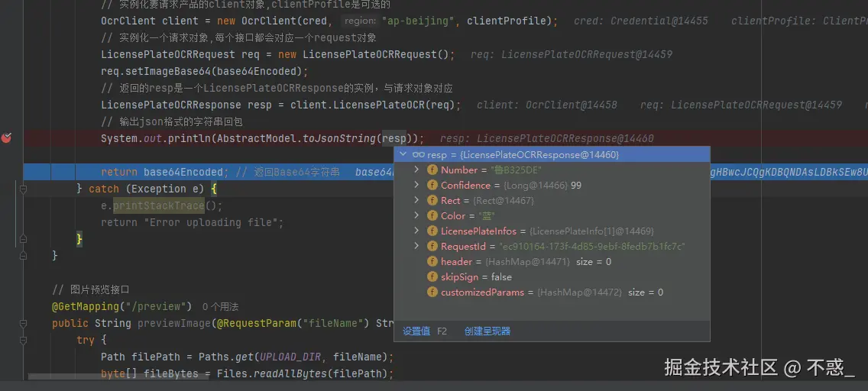Click UPLOAD_DIR in Paths.get call
The width and height of the screenshot is (868, 391).
coord(290,357)
